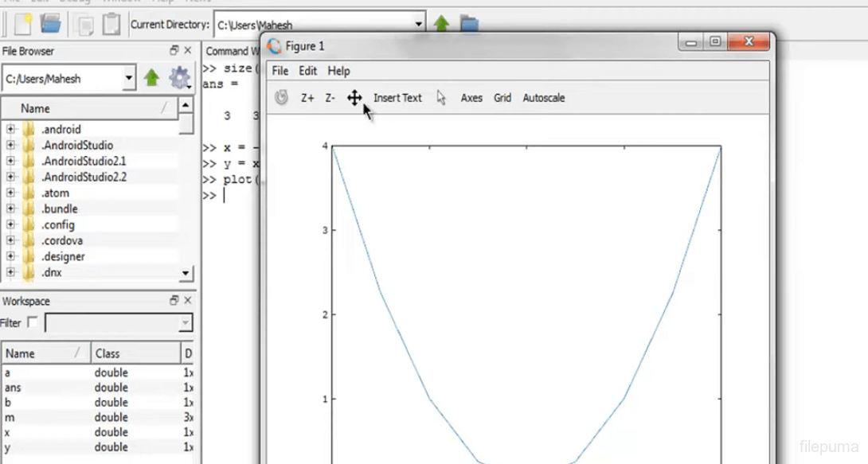Click Z+ zoom in tool
The image size is (868, 464).
[307, 98]
